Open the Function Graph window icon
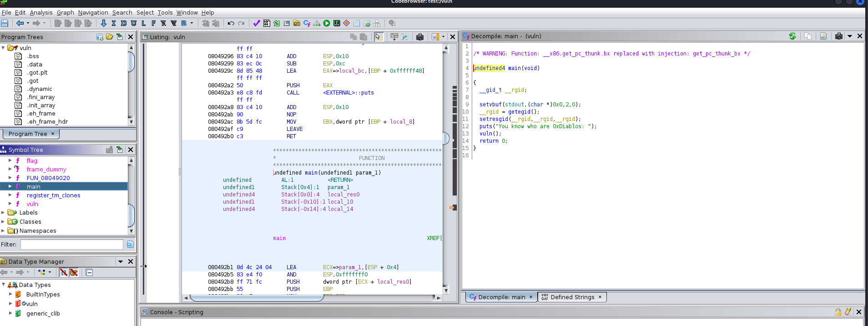 [317, 23]
